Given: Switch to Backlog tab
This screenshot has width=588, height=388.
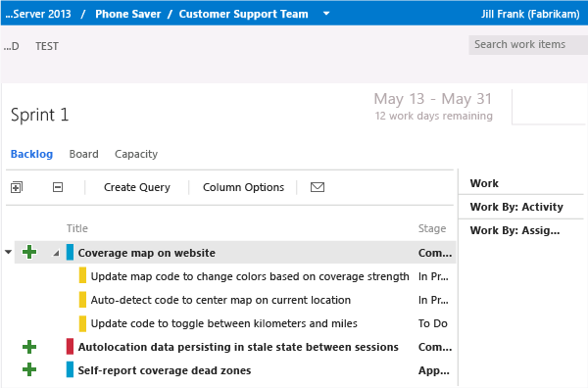Looking at the screenshot, I should (31, 154).
